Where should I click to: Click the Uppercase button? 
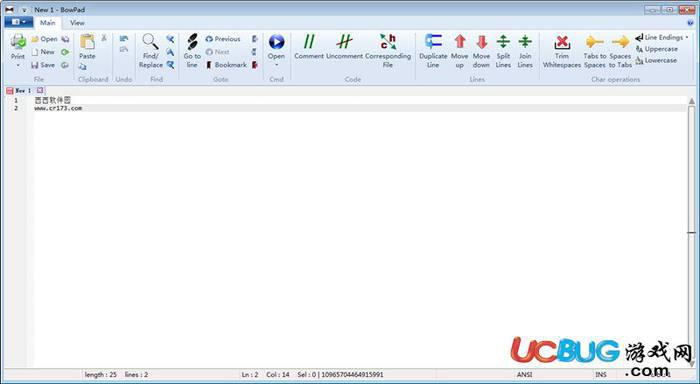(657, 49)
